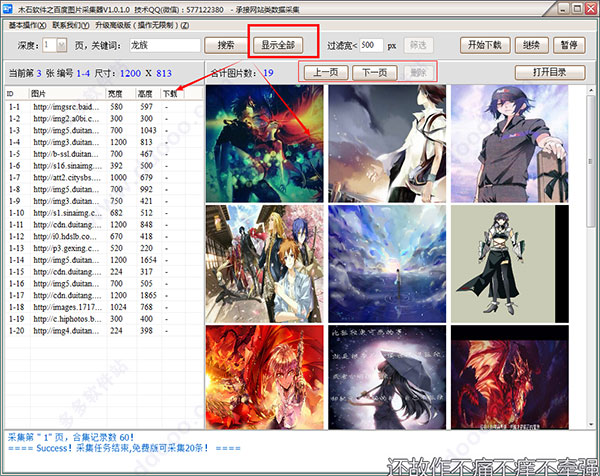The width and height of the screenshot is (600, 476).
Task: Select row 1-11 in the image list
Action: (104, 225)
